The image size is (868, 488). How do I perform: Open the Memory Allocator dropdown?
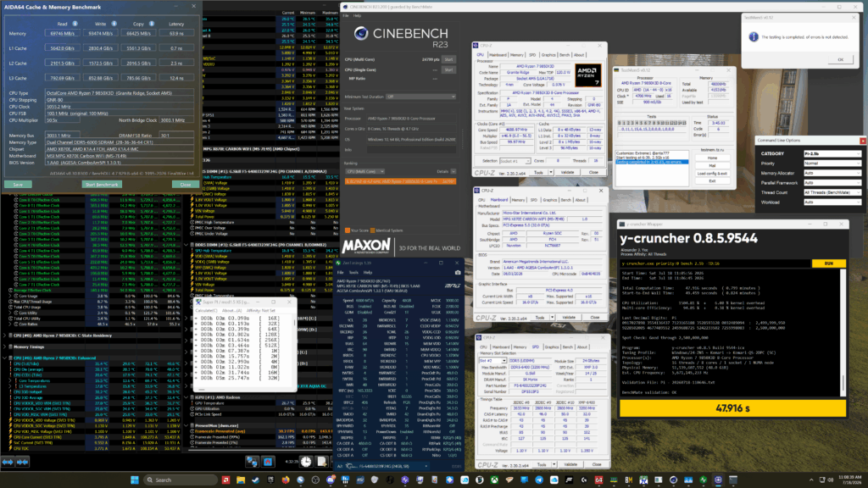tap(832, 173)
